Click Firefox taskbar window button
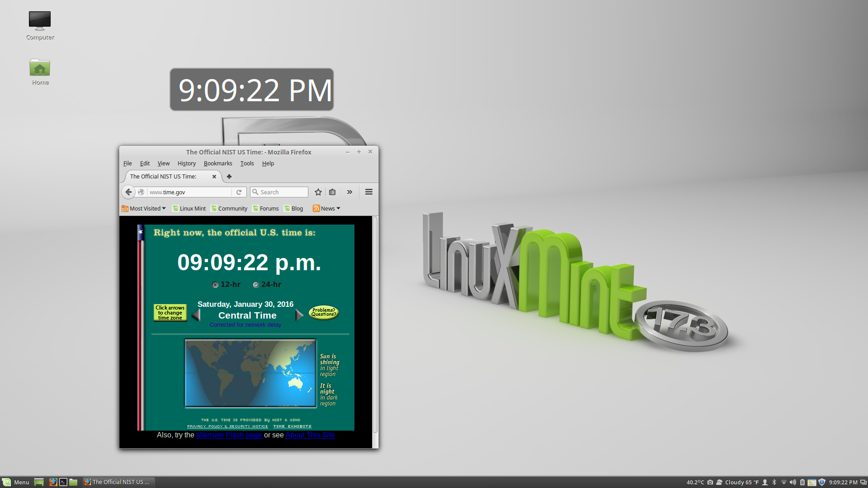868x488 pixels. click(x=118, y=482)
